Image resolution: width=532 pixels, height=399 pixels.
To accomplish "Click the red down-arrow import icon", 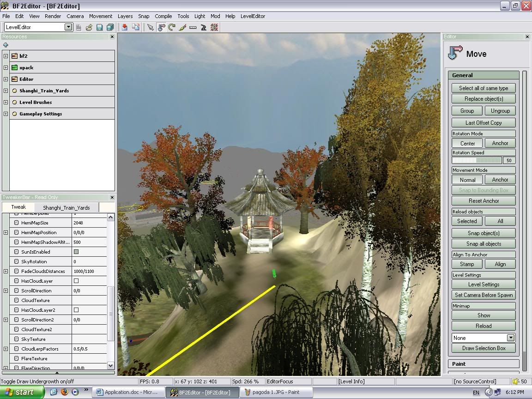I will [125, 28].
